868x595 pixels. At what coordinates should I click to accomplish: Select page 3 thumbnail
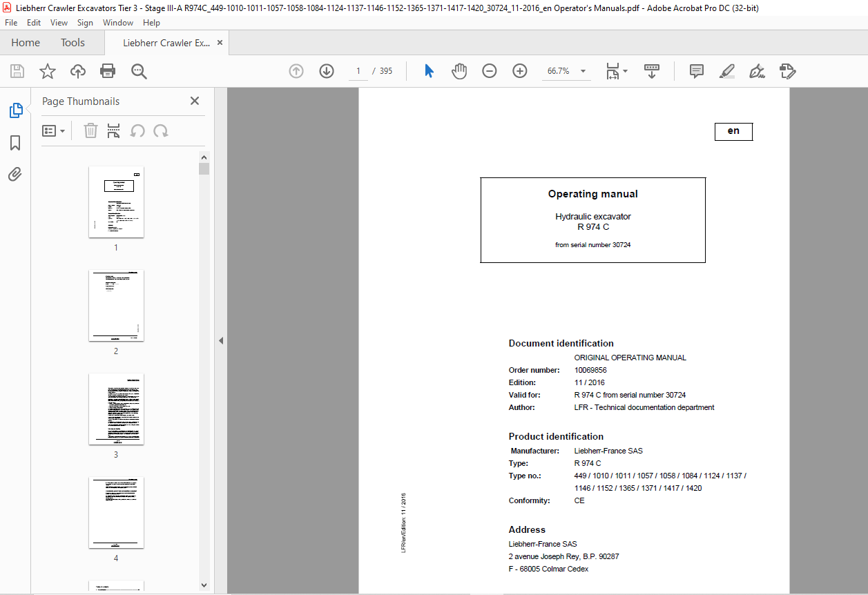[116, 409]
